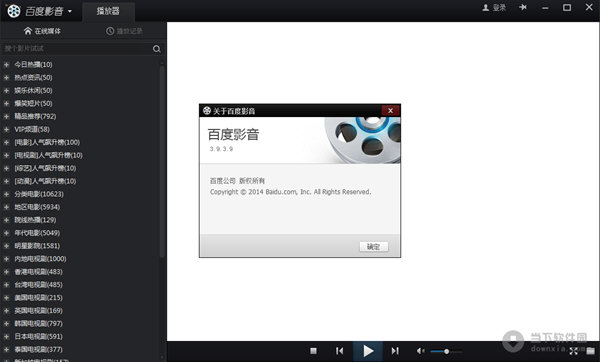Select the 英国电视剧(169) row
Image resolution: width=600 pixels, height=362 pixels.
[x=80, y=311]
